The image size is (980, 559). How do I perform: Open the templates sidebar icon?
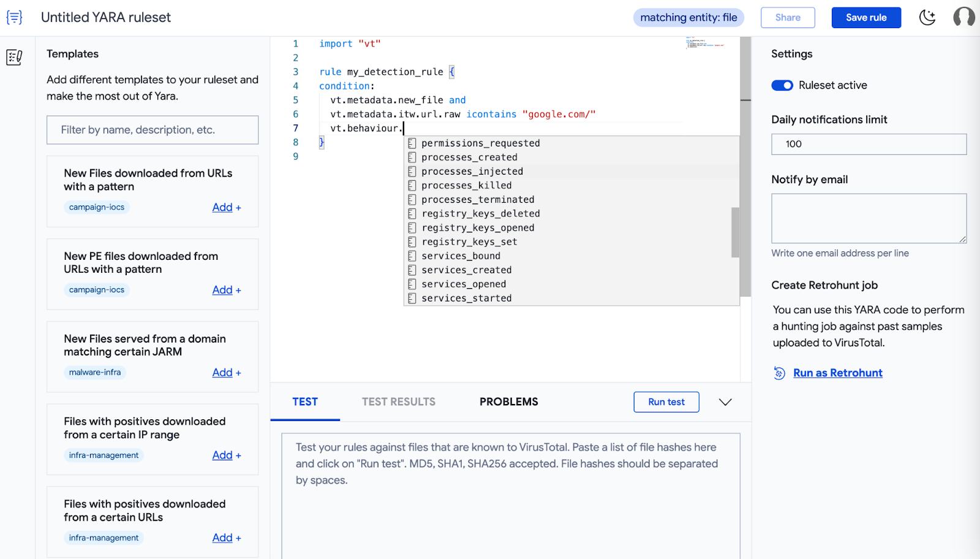click(x=14, y=58)
